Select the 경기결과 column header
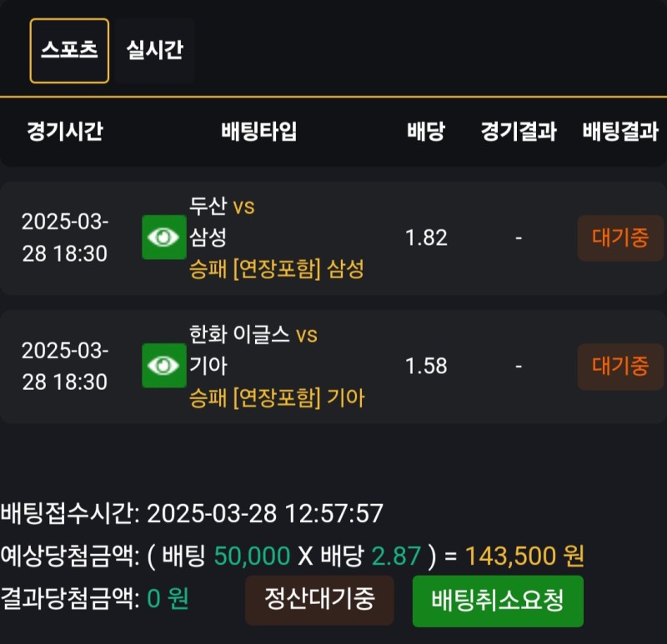The width and height of the screenshot is (667, 644). tap(518, 131)
